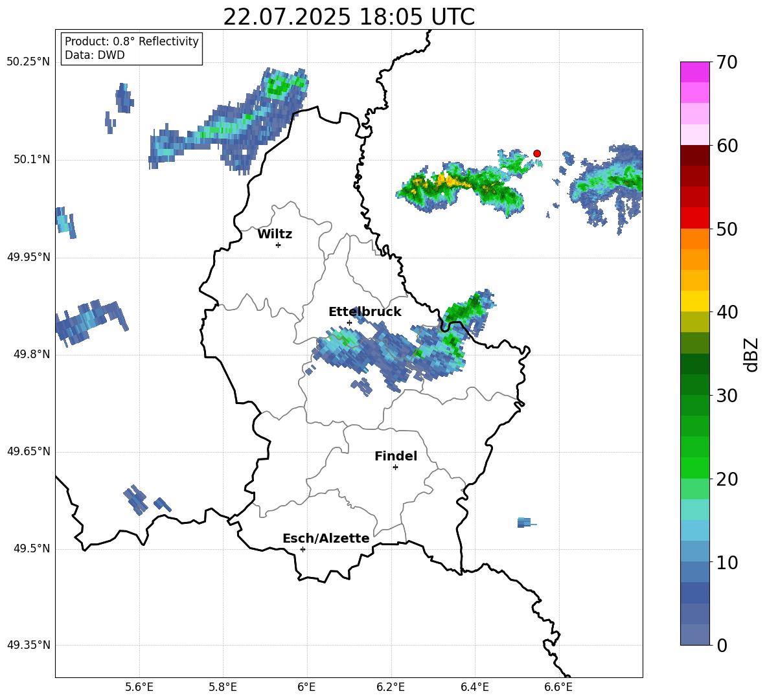Click the 6.6°E longitude label

click(558, 687)
